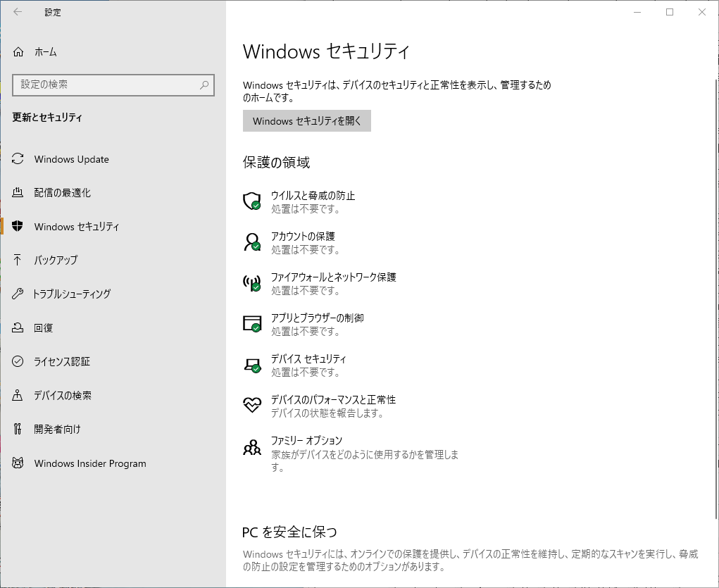
Task: Click the firewall antenna icon
Action: pyautogui.click(x=251, y=283)
